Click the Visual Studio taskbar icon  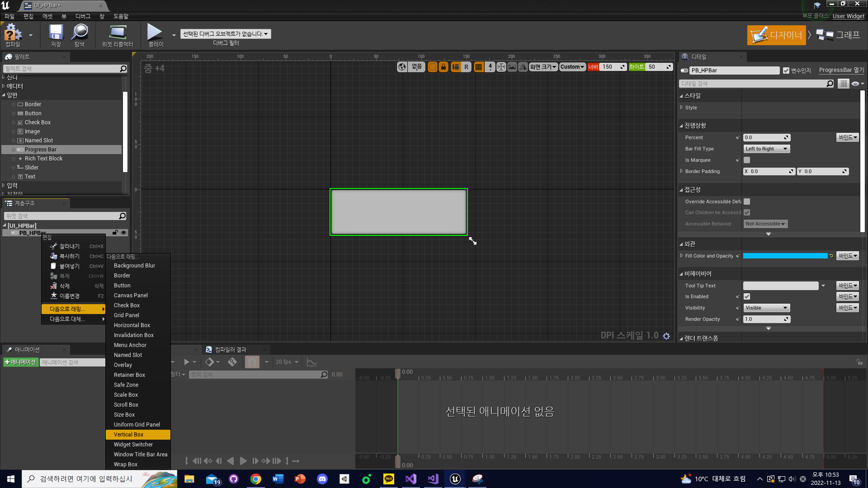[410, 479]
